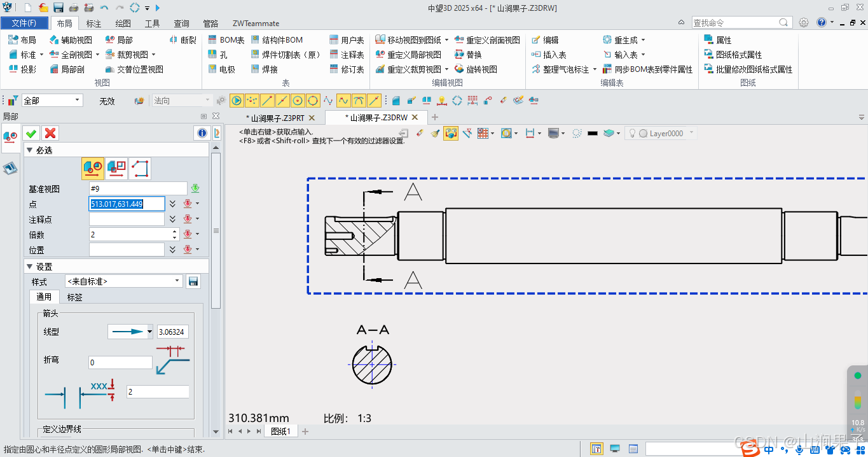The image size is (868, 457).
Task: Click the broom clear icon in view toolbar
Action: tap(435, 133)
